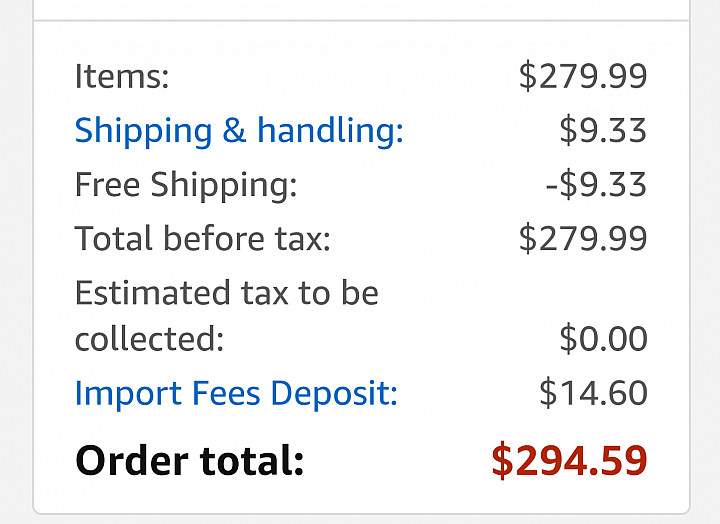
Task: Click the 'collected:' text line
Action: (x=149, y=339)
